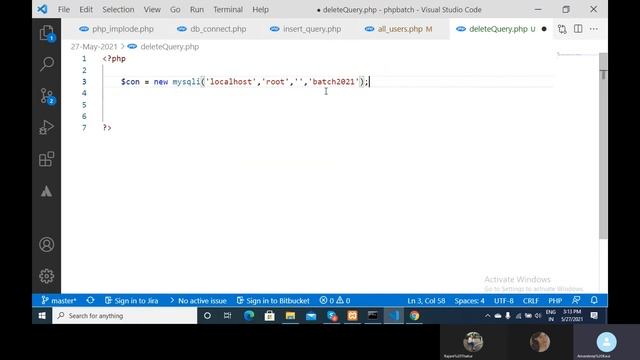Click the minimap preview
This screenshot has width=640, height=360.
pos(576,54)
